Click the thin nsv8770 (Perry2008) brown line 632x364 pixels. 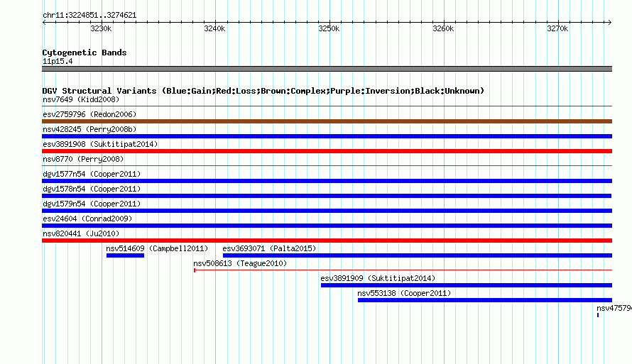pyautogui.click(x=327, y=165)
